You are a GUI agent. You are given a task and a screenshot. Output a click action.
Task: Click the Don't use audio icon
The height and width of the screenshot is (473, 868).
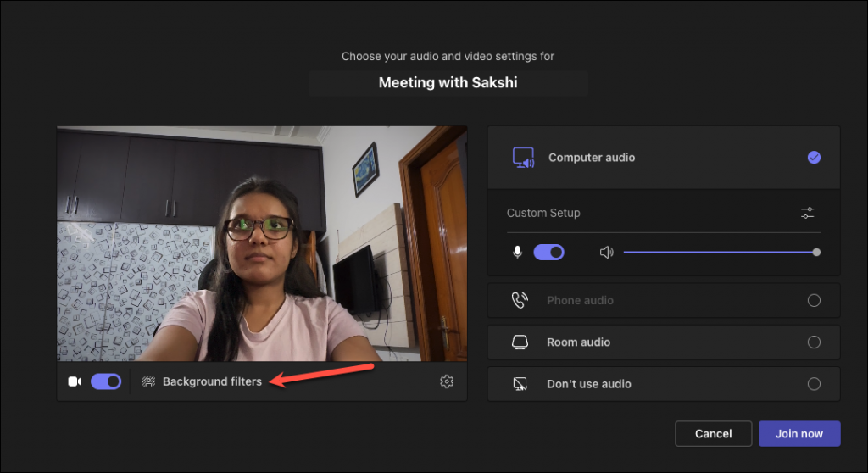pos(520,384)
